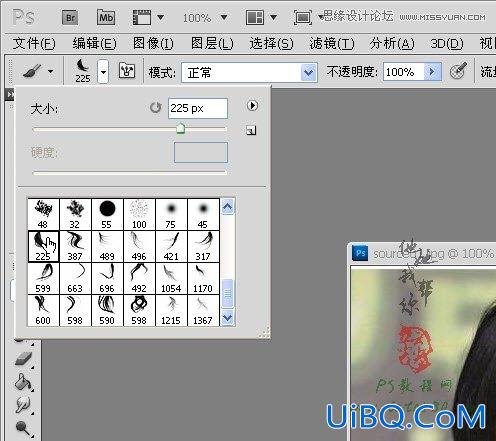Open the 图层(L) menu
Viewport: 496px width, 441px height.
pos(212,44)
